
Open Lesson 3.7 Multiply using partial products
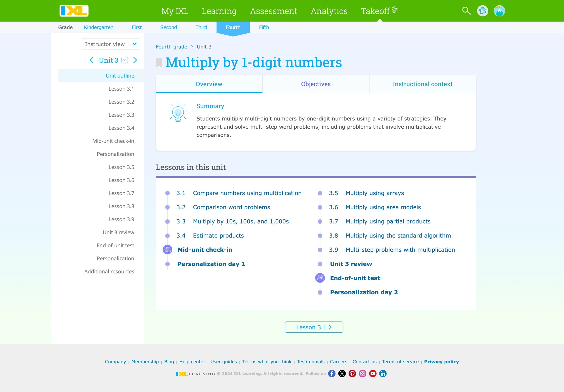click(388, 221)
